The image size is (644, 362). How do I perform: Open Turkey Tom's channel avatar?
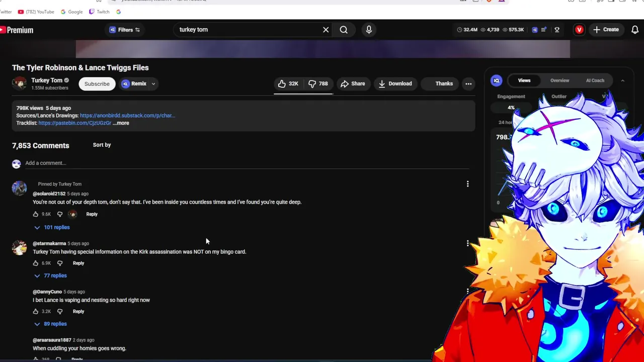[19, 83]
